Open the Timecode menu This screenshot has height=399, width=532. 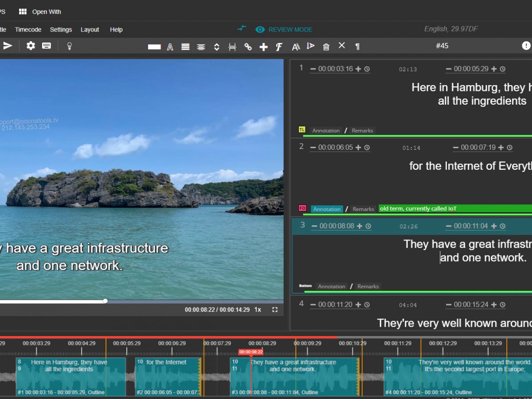pos(28,30)
